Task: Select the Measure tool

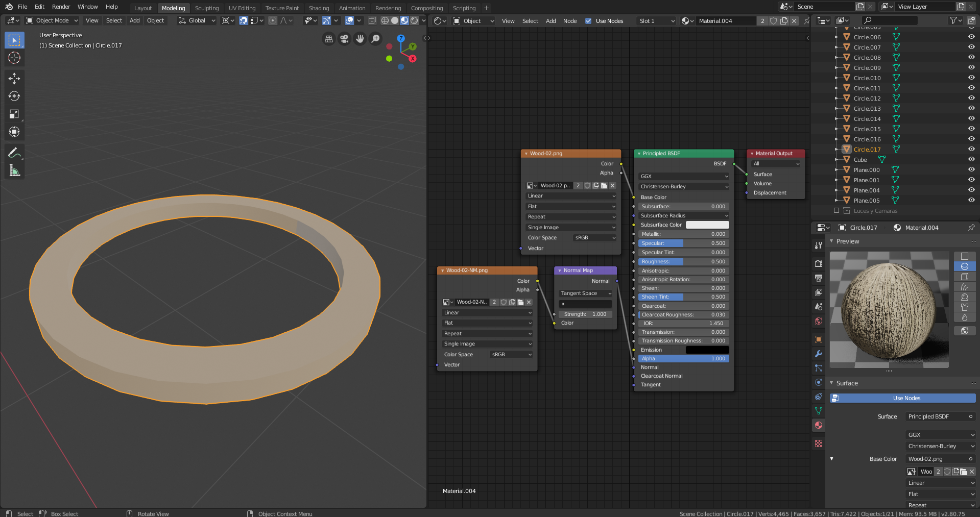Action: (x=14, y=171)
